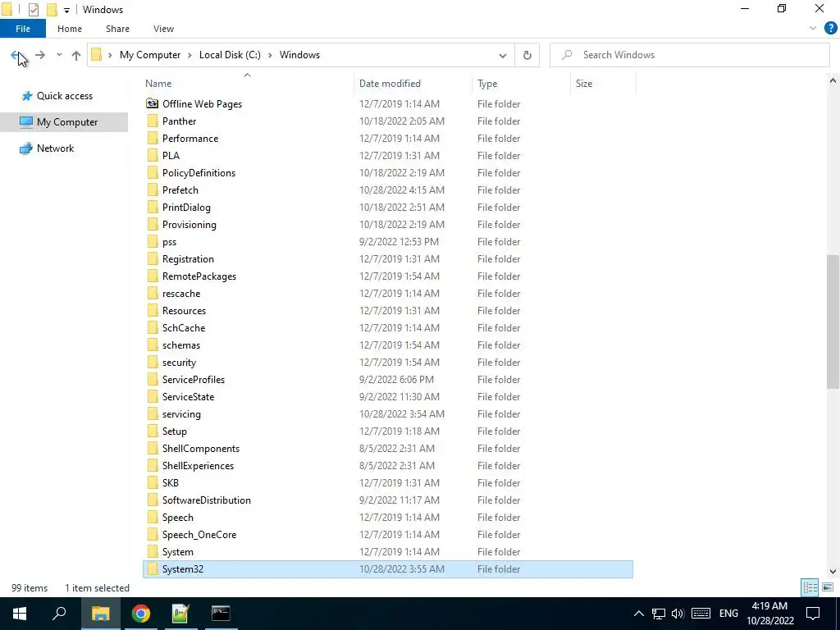
Task: Switch to the Home ribbon tab
Action: [70, 29]
